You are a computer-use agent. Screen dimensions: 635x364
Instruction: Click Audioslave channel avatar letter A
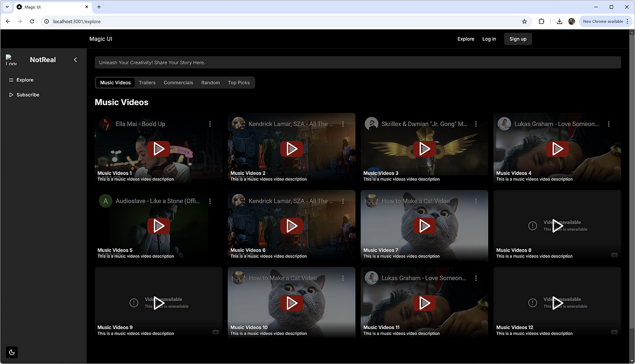click(x=105, y=201)
